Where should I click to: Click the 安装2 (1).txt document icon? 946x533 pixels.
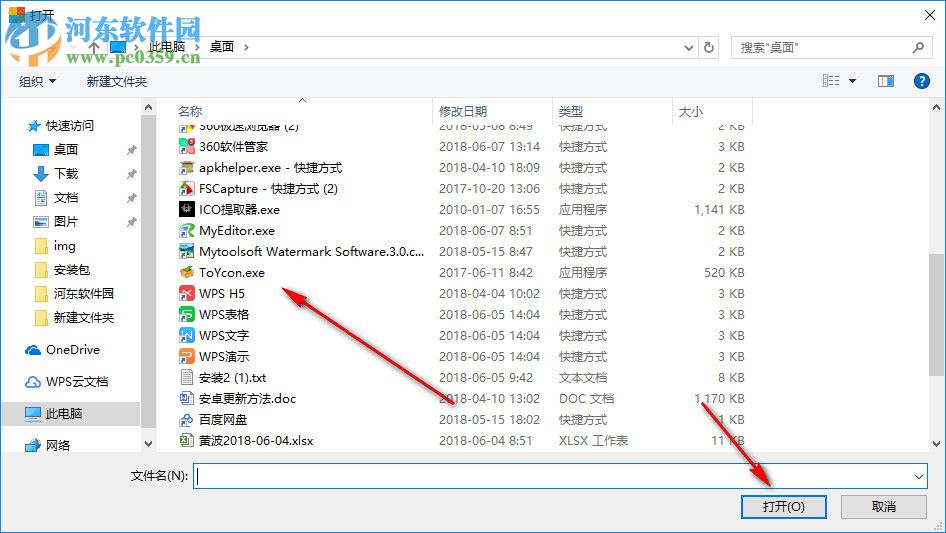pos(186,377)
